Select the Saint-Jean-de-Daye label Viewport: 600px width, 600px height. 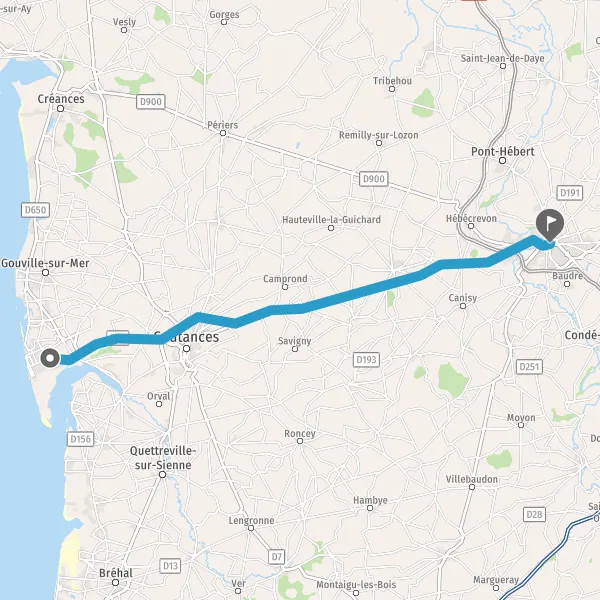coord(502,58)
